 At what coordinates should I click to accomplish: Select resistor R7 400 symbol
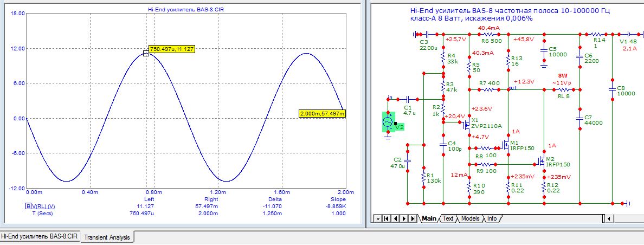pyautogui.click(x=489, y=90)
